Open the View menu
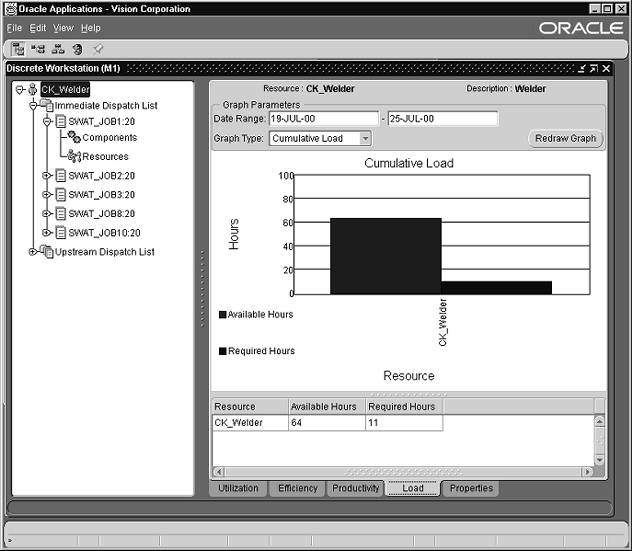This screenshot has height=551, width=632. (63, 28)
